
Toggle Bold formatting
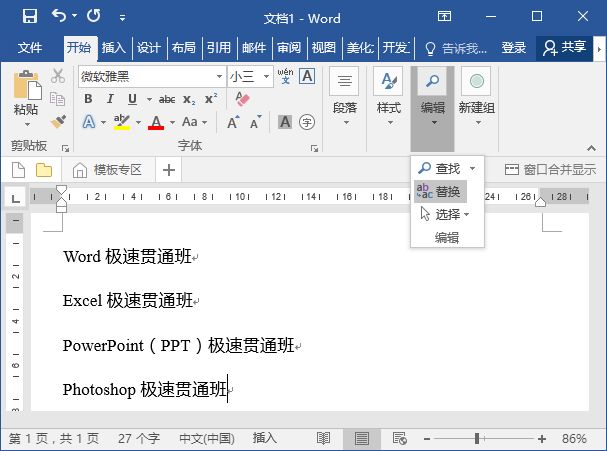point(88,99)
